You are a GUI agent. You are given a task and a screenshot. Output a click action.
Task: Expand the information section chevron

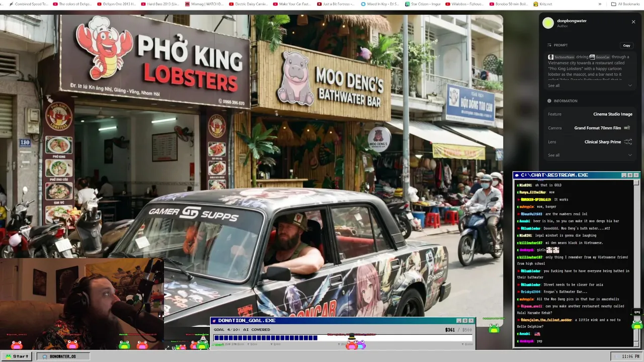point(630,155)
